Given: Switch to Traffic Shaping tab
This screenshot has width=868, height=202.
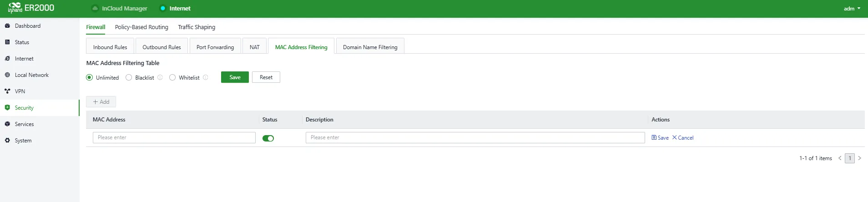Looking at the screenshot, I should coord(197,27).
